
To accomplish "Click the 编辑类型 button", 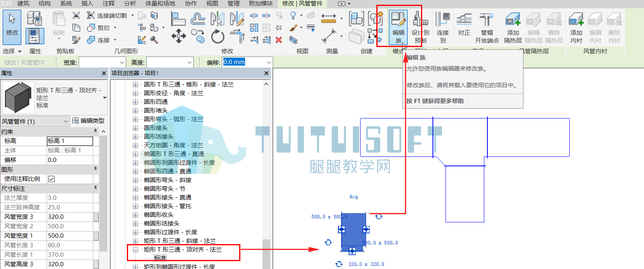I will (x=88, y=121).
